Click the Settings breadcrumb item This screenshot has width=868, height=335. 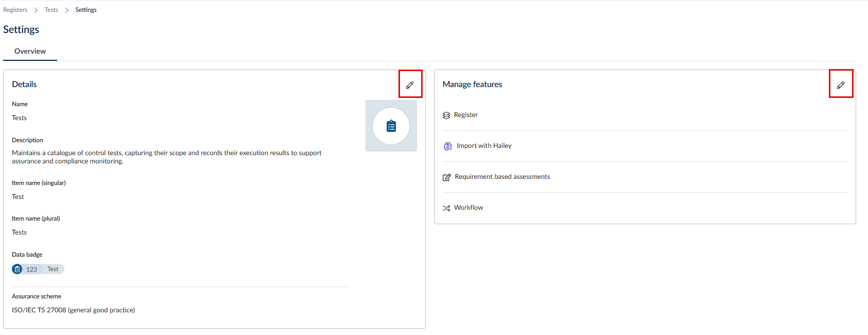[x=86, y=10]
